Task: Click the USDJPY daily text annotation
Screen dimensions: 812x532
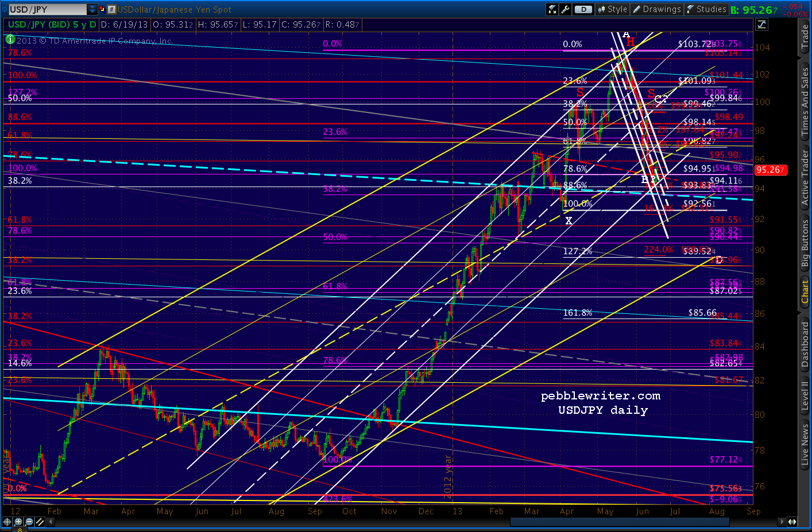Action: tap(603, 410)
